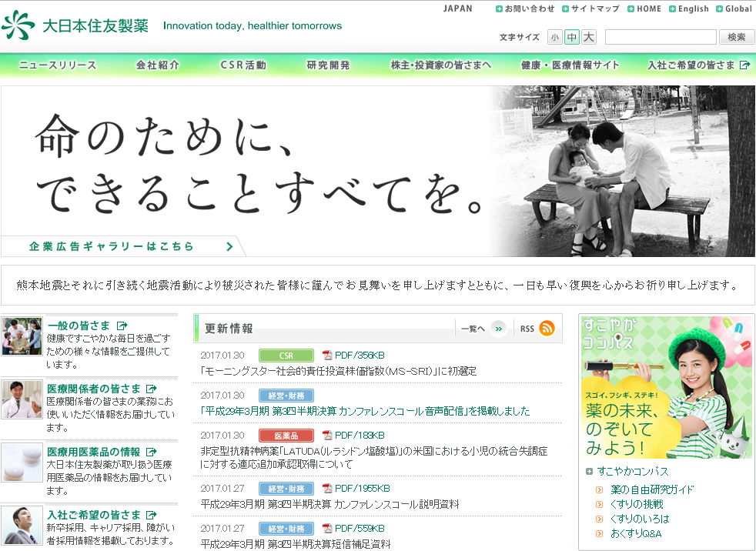Open 一般の皆さま link
756x551 pixels.
(79, 326)
